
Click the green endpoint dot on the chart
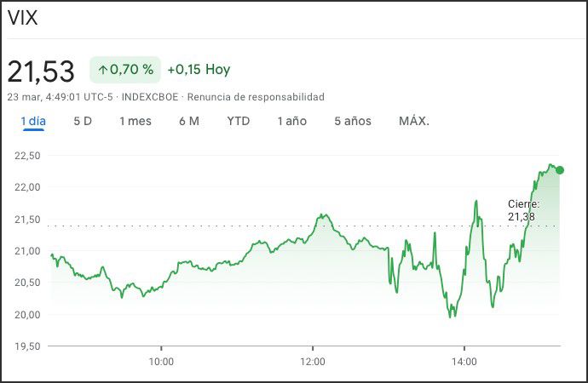tap(560, 170)
